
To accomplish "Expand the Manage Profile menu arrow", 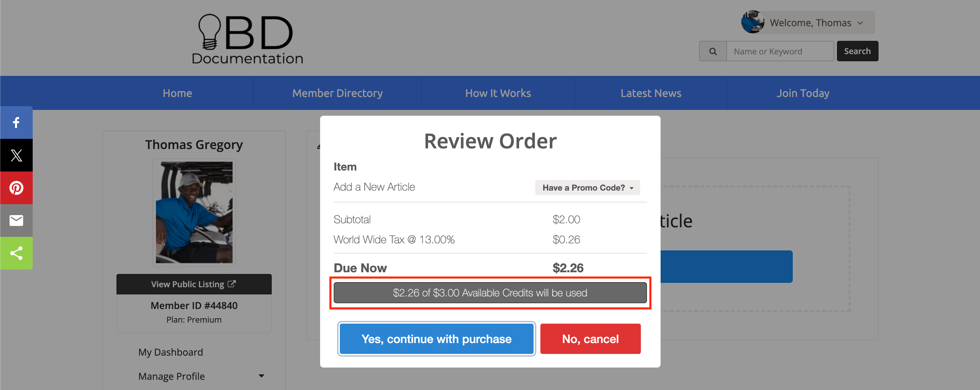I will (261, 376).
